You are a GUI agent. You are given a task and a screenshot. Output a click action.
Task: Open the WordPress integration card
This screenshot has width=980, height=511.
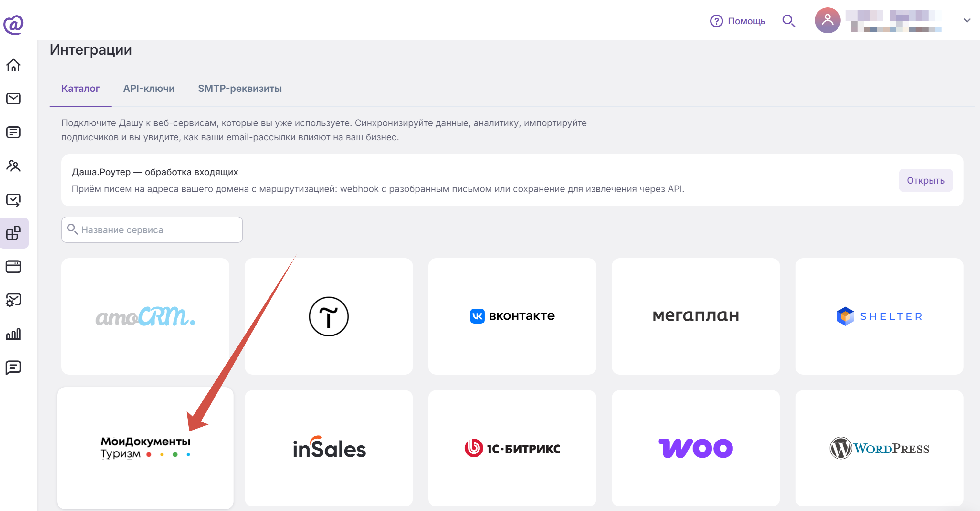[x=879, y=448]
